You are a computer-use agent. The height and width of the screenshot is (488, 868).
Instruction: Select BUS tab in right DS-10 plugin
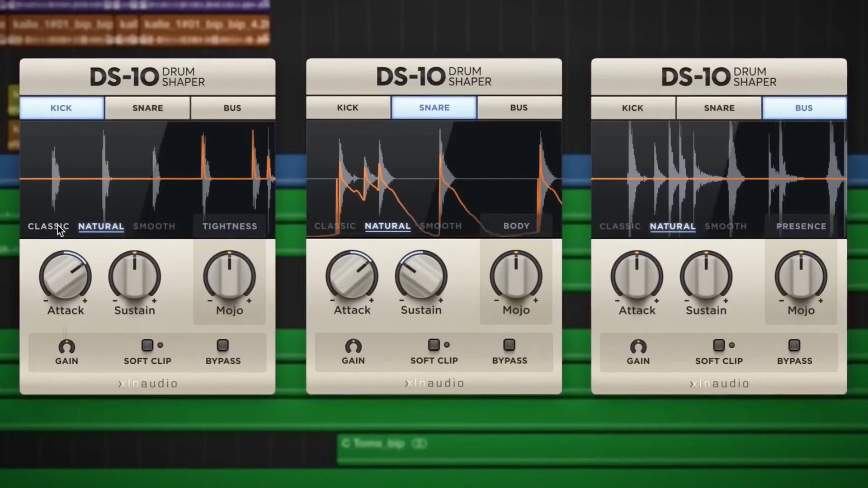pos(804,108)
